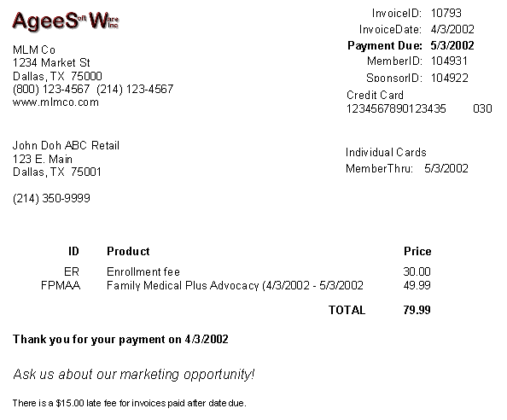The image size is (507, 420).
Task: Click the marketing opportunity italic text
Action: [x=134, y=375]
